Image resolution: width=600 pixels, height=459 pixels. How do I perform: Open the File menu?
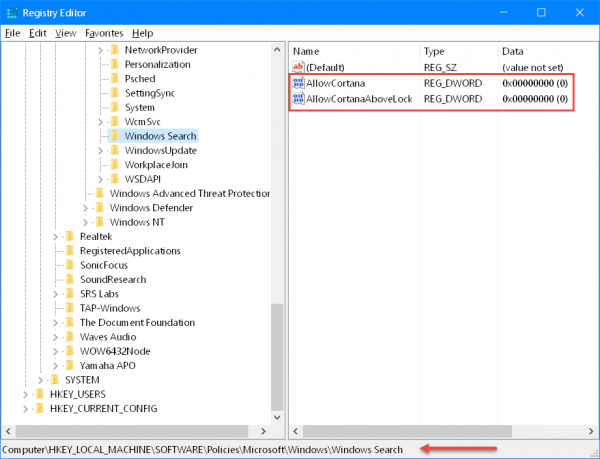coord(12,33)
